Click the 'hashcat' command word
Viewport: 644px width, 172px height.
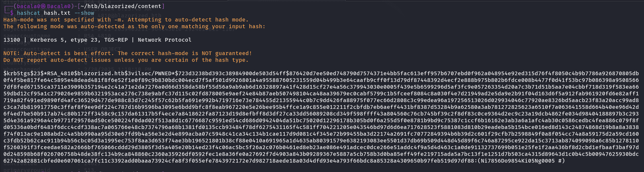[28, 13]
